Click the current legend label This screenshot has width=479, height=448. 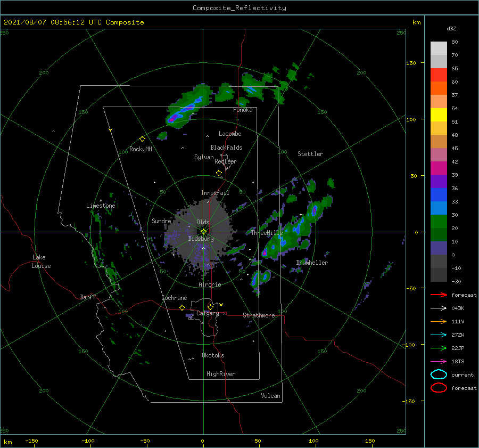click(x=463, y=374)
